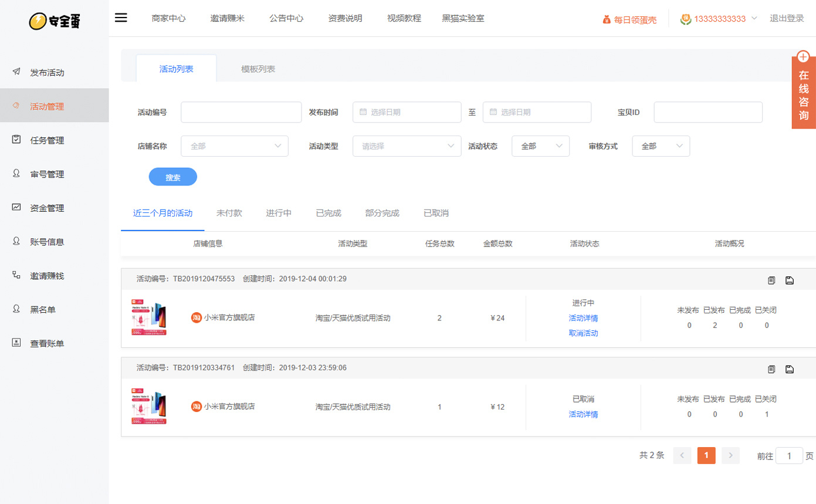Click the 资金管理 chart icon
This screenshot has width=816, height=504.
(17, 207)
